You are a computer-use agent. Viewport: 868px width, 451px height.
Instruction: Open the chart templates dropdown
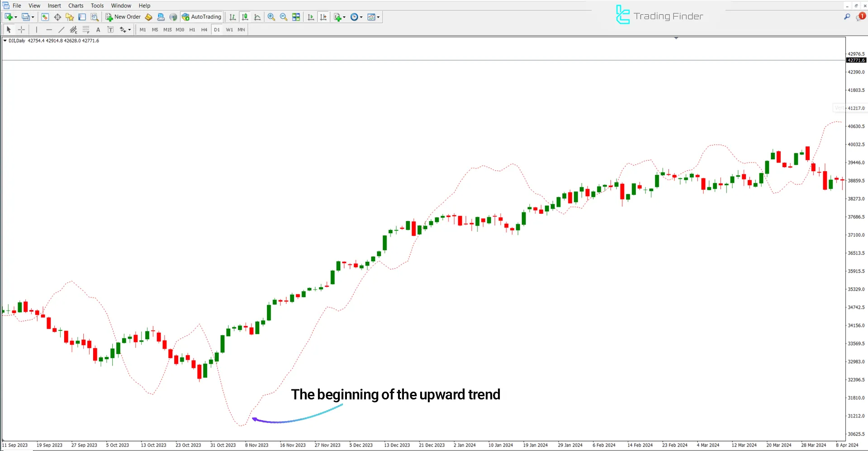click(378, 17)
